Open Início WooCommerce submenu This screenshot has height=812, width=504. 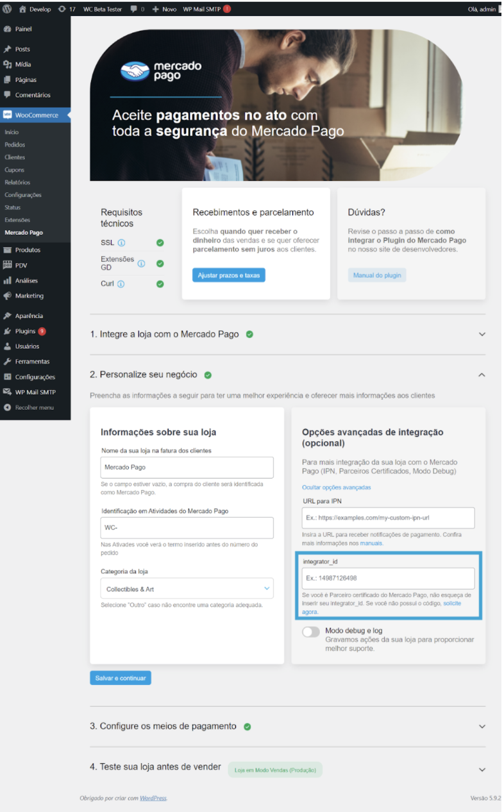12,132
